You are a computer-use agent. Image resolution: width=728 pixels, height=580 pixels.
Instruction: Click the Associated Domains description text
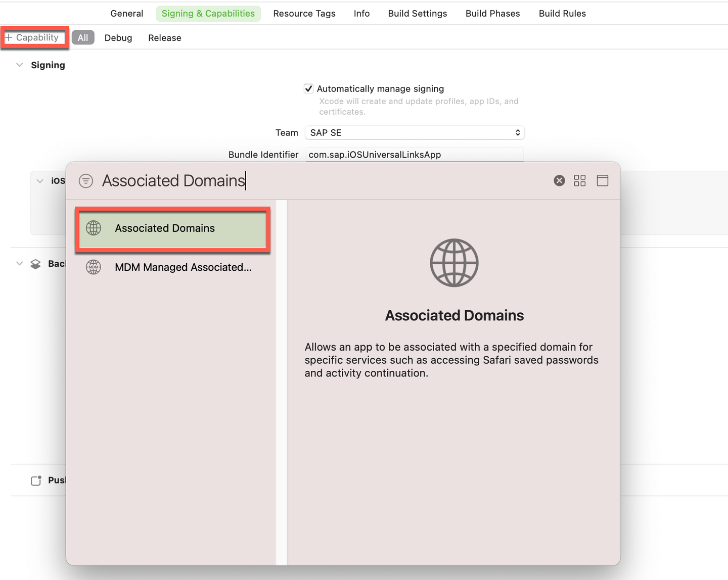point(451,360)
